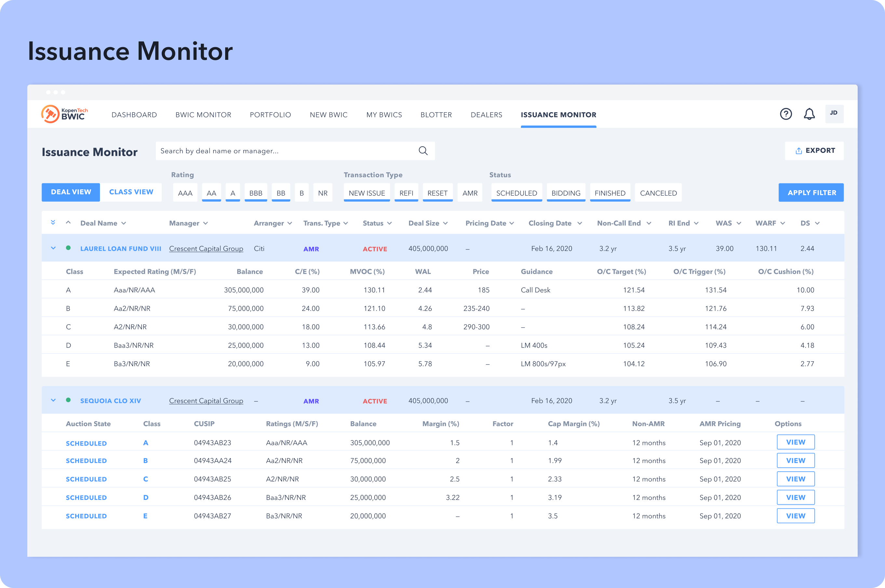The width and height of the screenshot is (885, 588).
Task: Click the collapse all up-arrow icon
Action: point(68,223)
